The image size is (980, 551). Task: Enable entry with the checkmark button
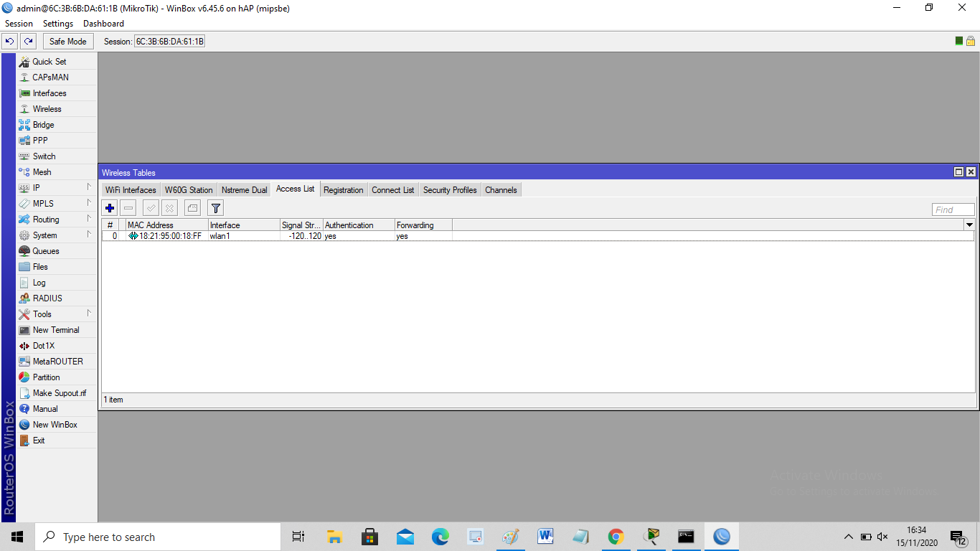(x=151, y=208)
